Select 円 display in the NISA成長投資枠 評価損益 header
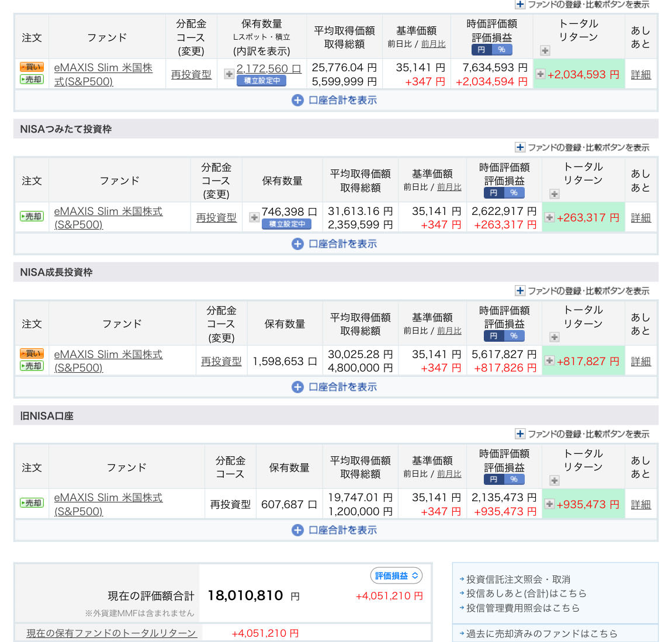 coord(494,336)
